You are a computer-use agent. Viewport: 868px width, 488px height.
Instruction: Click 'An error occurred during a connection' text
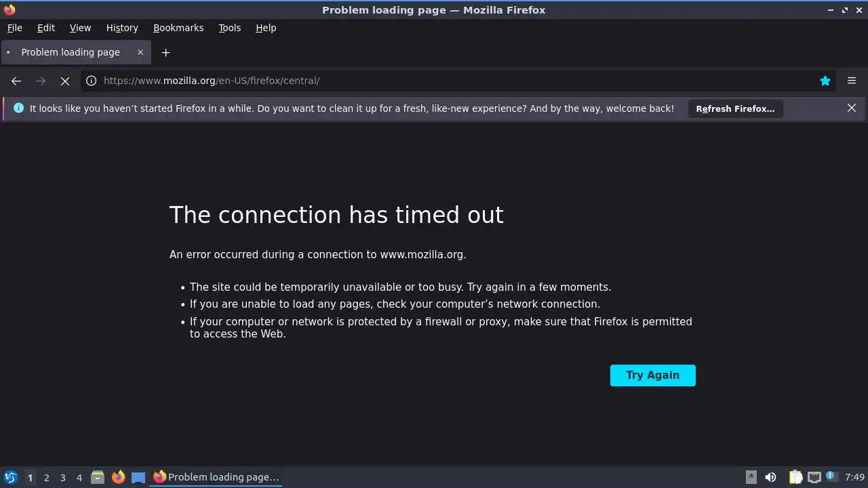tap(318, 255)
